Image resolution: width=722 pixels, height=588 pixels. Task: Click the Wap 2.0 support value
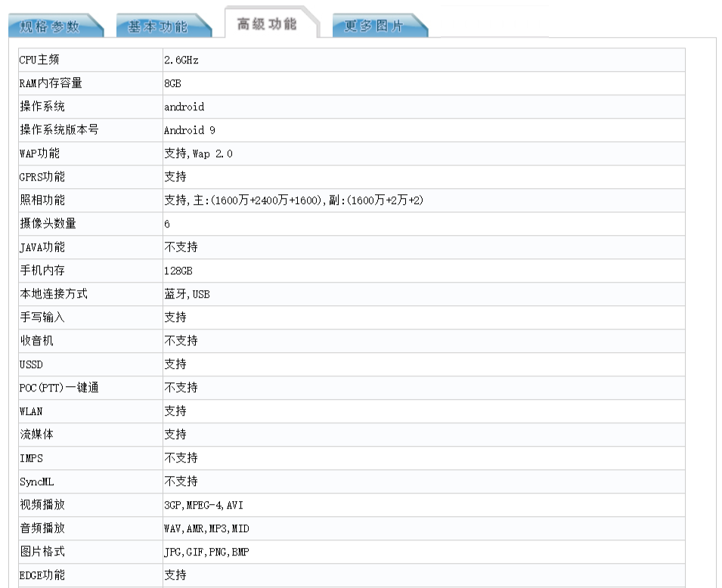198,154
